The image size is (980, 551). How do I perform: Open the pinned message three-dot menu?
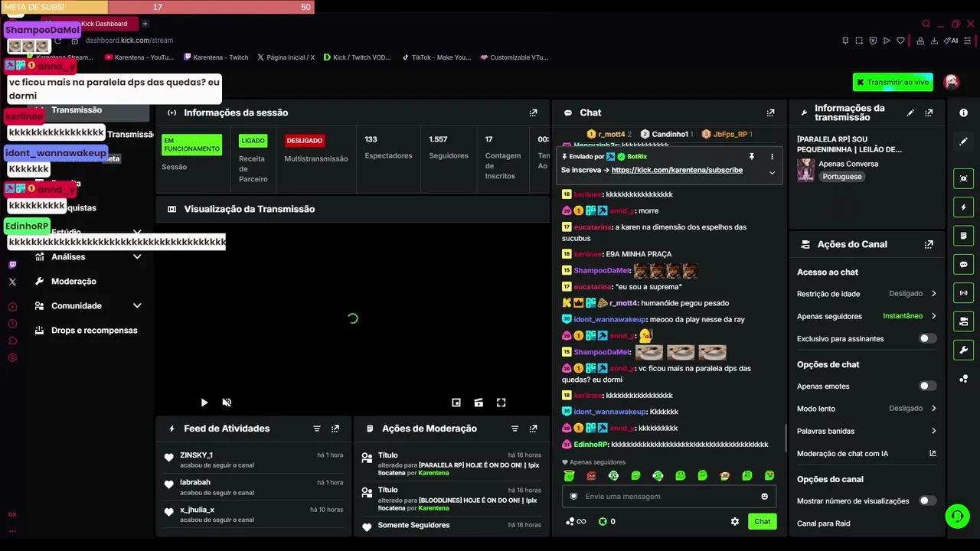(x=772, y=157)
